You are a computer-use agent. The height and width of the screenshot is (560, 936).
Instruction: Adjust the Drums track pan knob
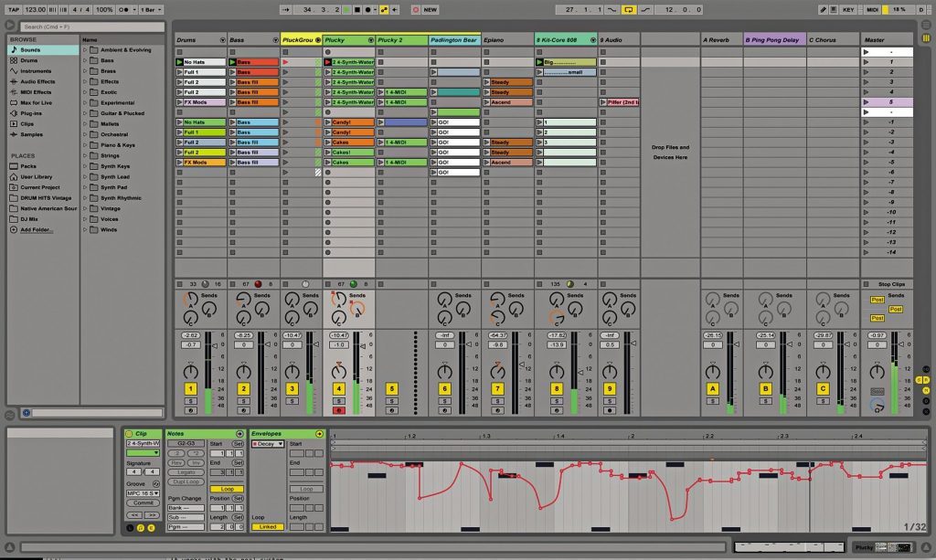(x=190, y=371)
